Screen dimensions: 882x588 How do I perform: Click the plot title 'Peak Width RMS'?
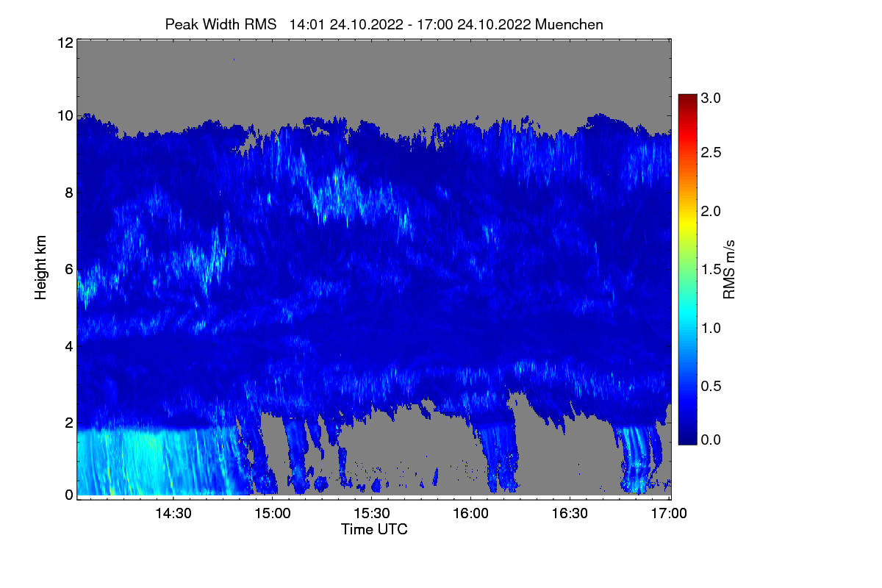(220, 24)
